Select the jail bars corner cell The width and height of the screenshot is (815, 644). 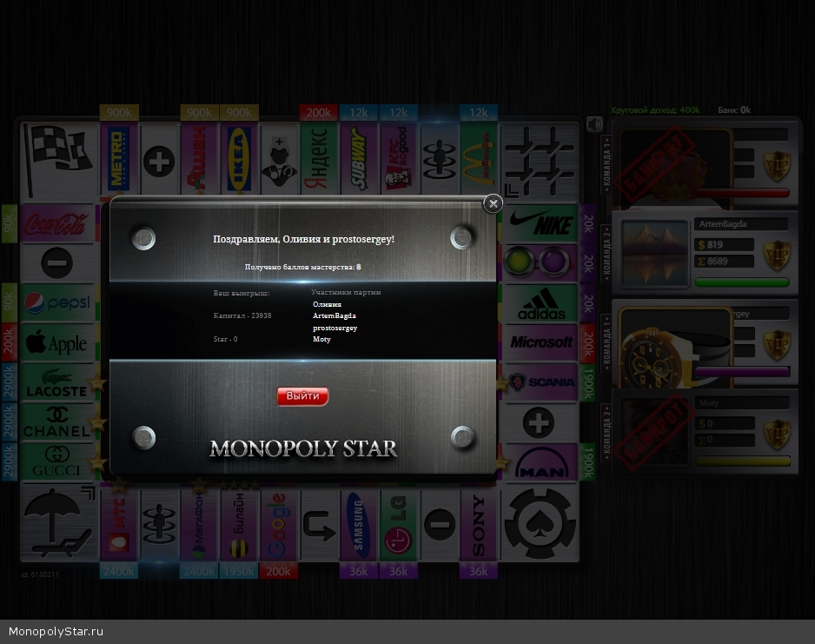[540, 161]
